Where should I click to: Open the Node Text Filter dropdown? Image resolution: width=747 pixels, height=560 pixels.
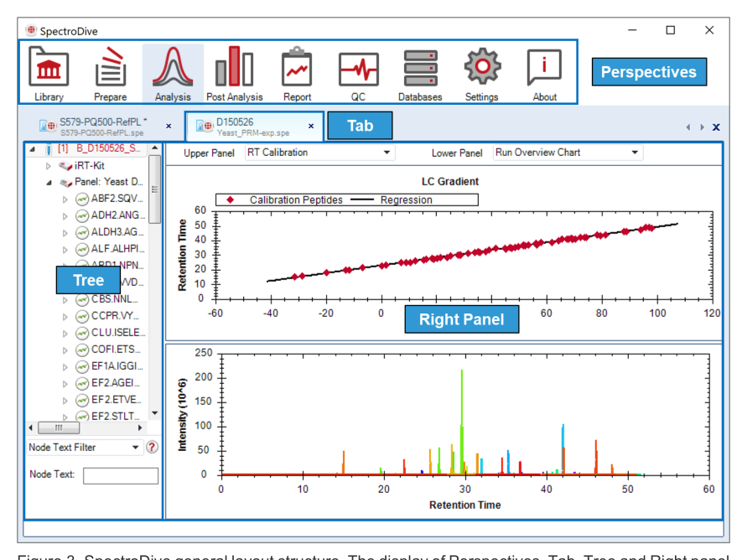85,447
